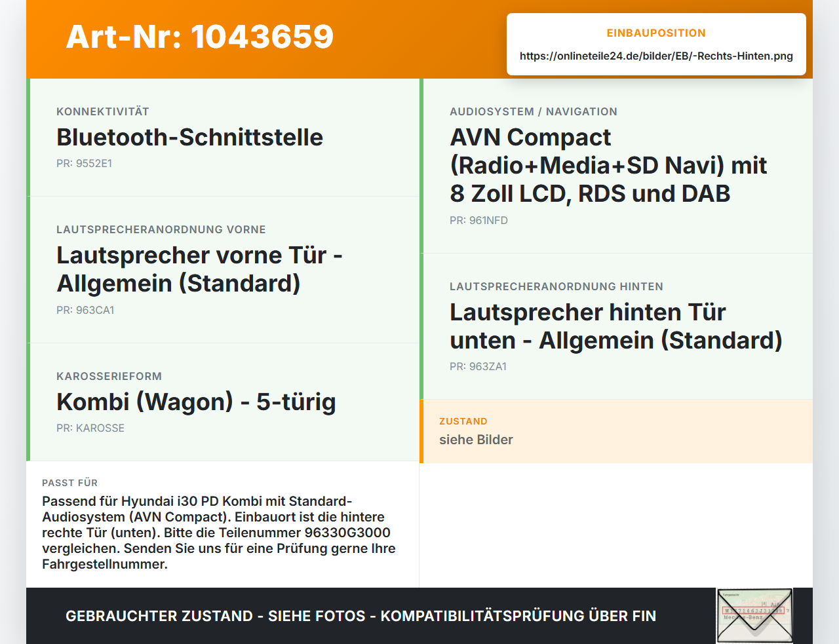This screenshot has width=839, height=644.
Task: Select the Bluetooth-Schnittstelle title
Action: pos(189,138)
